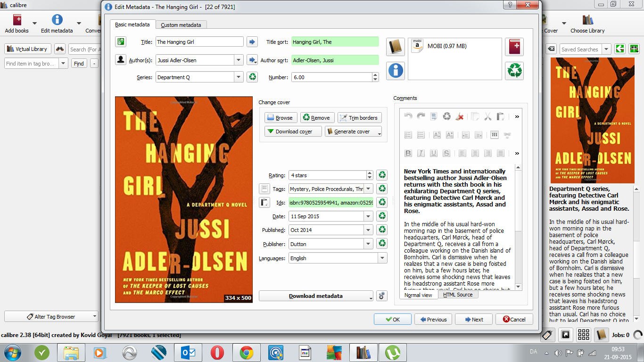Click the Copy icon in Comments toolbar

tap(475, 116)
